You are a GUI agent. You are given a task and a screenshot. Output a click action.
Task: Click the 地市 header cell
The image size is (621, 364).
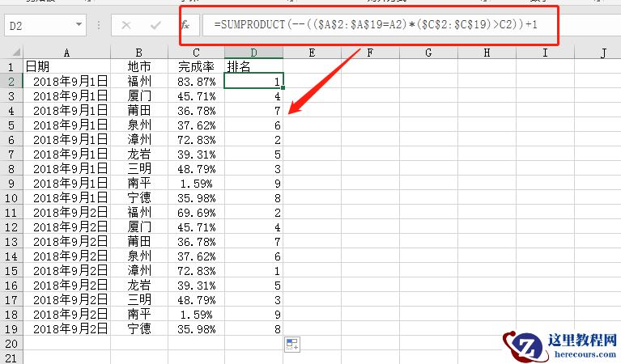139,66
